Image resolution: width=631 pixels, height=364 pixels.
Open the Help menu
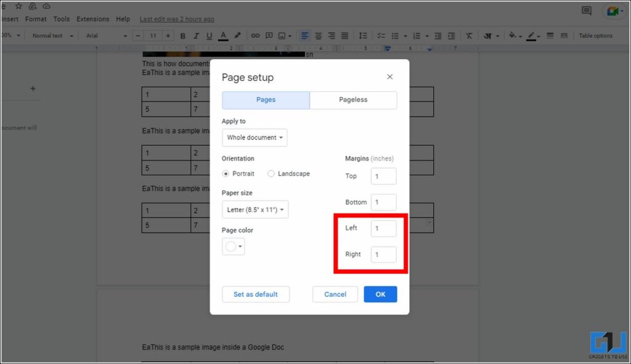(x=123, y=19)
